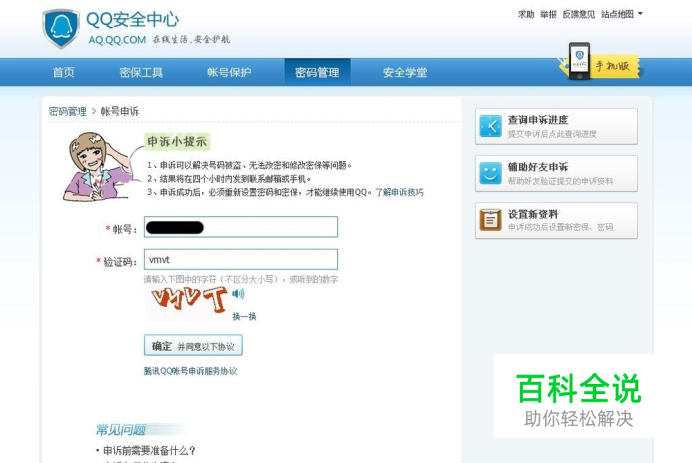Image resolution: width=692 pixels, height=463 pixels.
Task: Open the 密保工具 navigation tab
Action: tap(141, 72)
